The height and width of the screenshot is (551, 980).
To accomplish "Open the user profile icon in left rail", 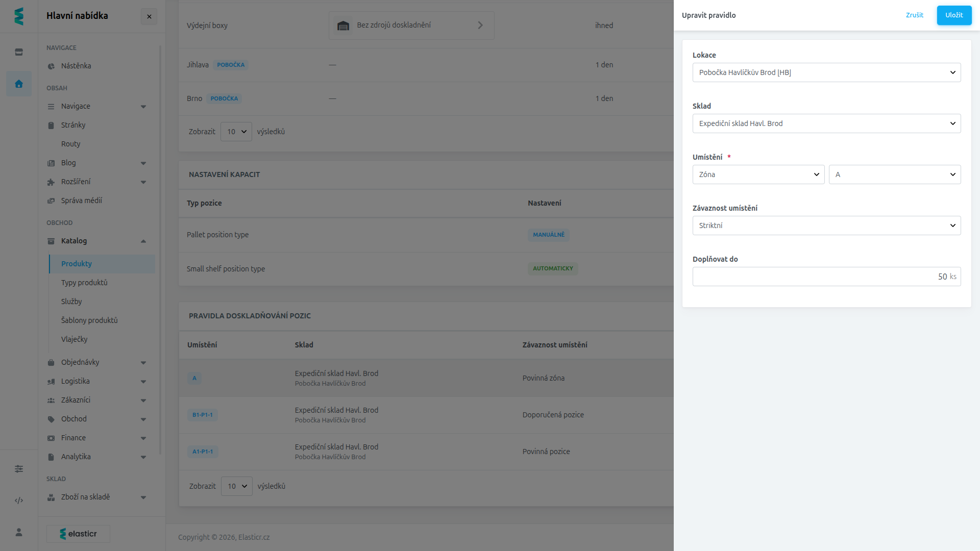I will [x=19, y=532].
